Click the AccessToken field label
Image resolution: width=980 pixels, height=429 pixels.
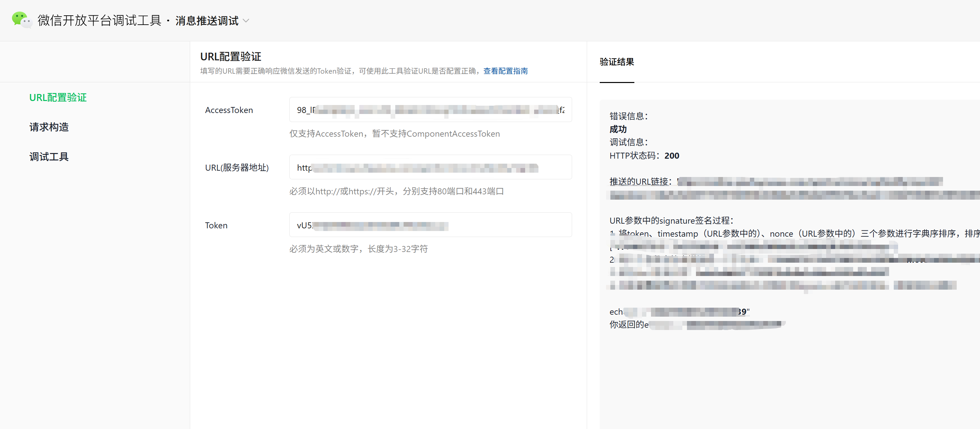point(229,110)
